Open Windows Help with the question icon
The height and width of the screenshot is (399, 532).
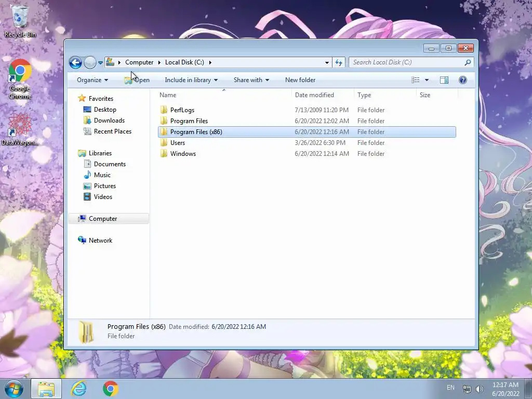click(462, 80)
